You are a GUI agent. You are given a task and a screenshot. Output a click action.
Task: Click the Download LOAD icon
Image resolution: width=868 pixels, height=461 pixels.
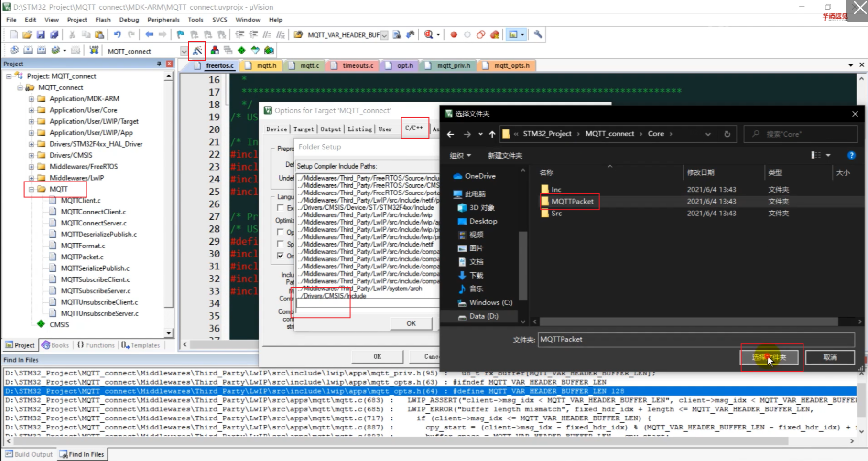coord(94,50)
